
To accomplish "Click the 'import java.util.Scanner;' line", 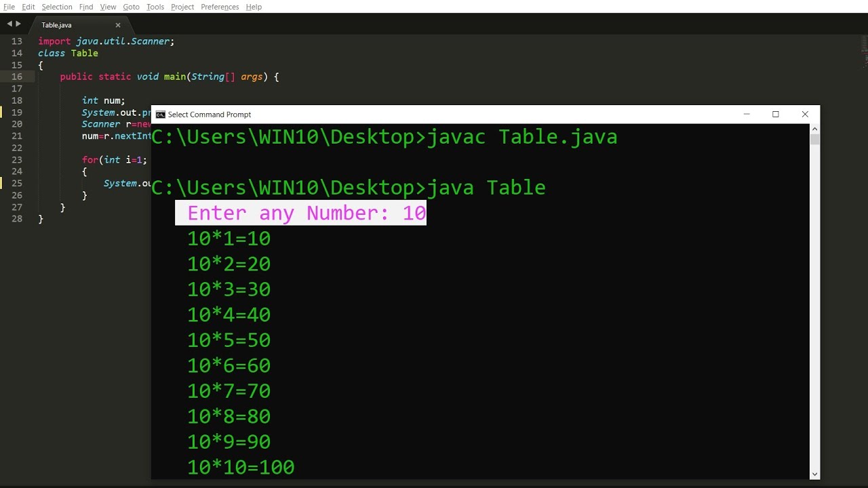I will tap(106, 41).
